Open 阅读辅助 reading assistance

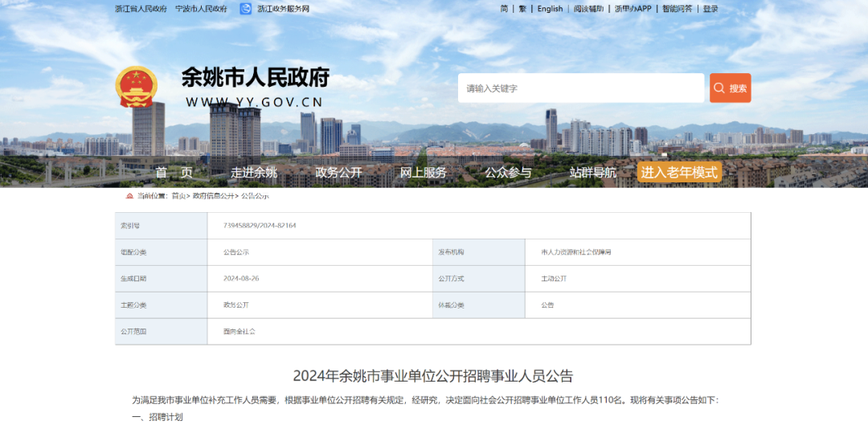pyautogui.click(x=588, y=9)
